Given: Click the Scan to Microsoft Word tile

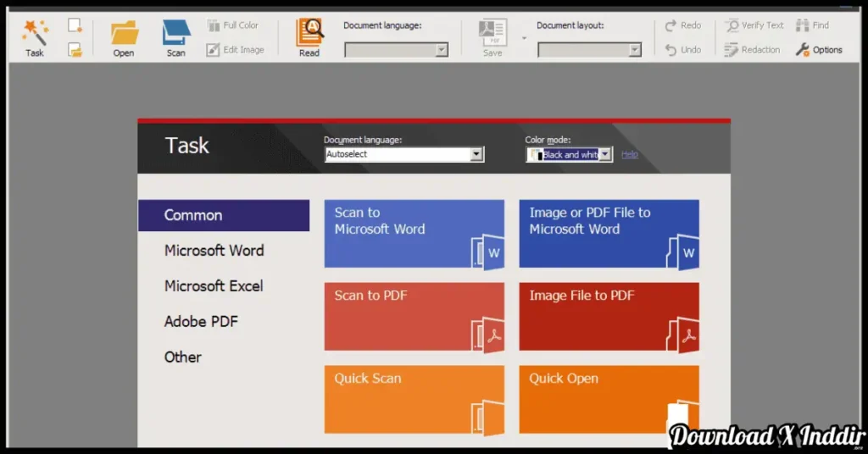Looking at the screenshot, I should click(414, 234).
